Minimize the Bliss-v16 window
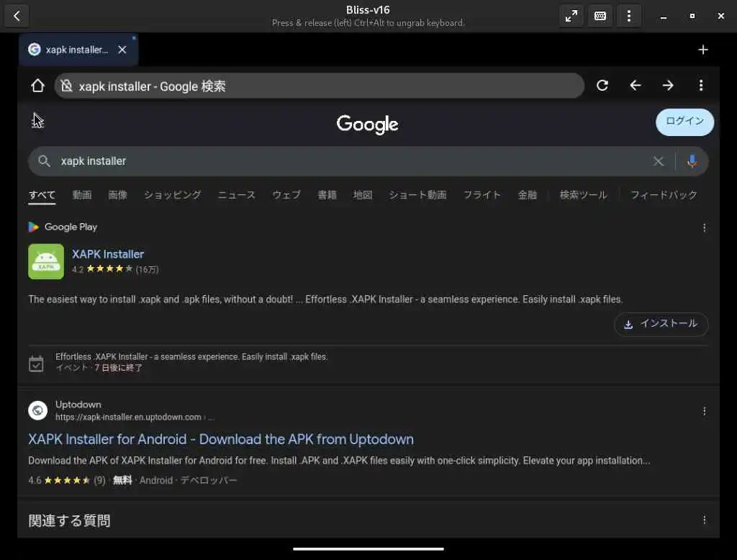 663,17
